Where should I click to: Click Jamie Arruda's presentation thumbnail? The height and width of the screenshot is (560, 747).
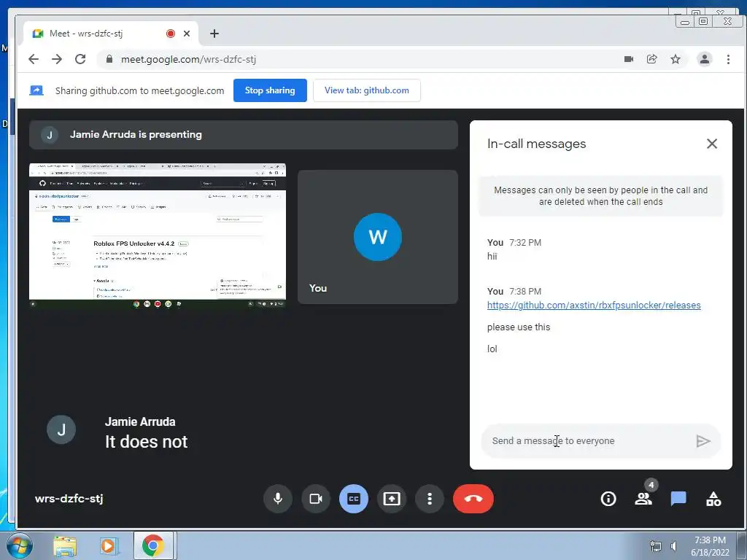(x=158, y=236)
